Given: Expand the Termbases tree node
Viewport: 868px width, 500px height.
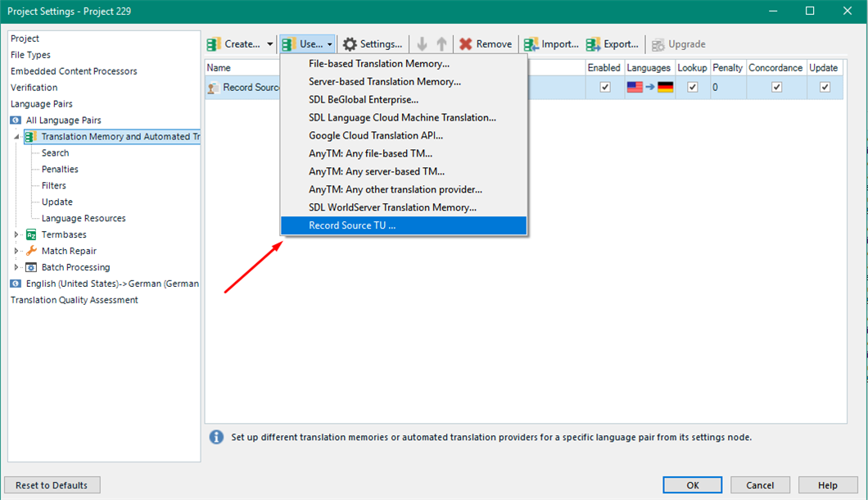Looking at the screenshot, I should (17, 234).
